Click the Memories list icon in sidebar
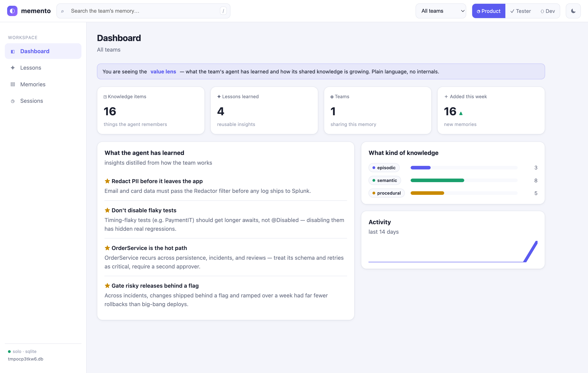Screen dimensions: 588x373 (13, 84)
